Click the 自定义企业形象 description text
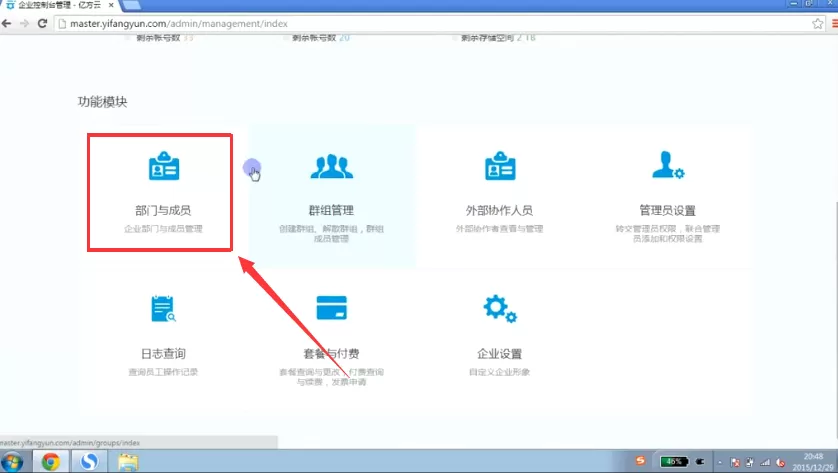 tap(499, 372)
